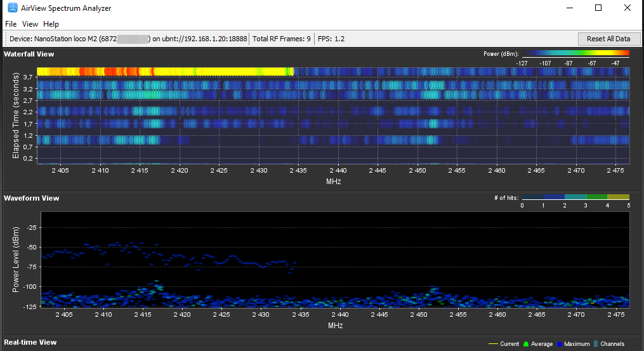Screen dimensions: 644x351
Task: Click the Power (dBm): label
Action: click(501, 54)
